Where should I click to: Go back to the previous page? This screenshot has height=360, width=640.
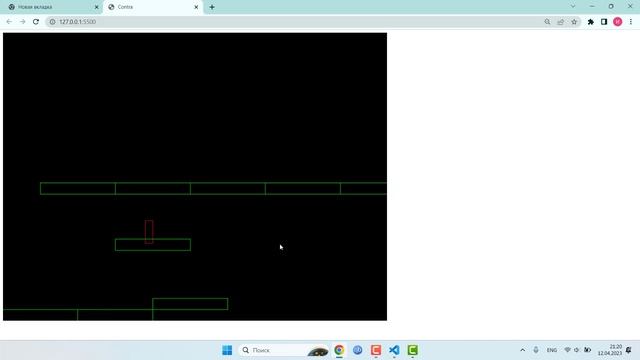point(9,22)
